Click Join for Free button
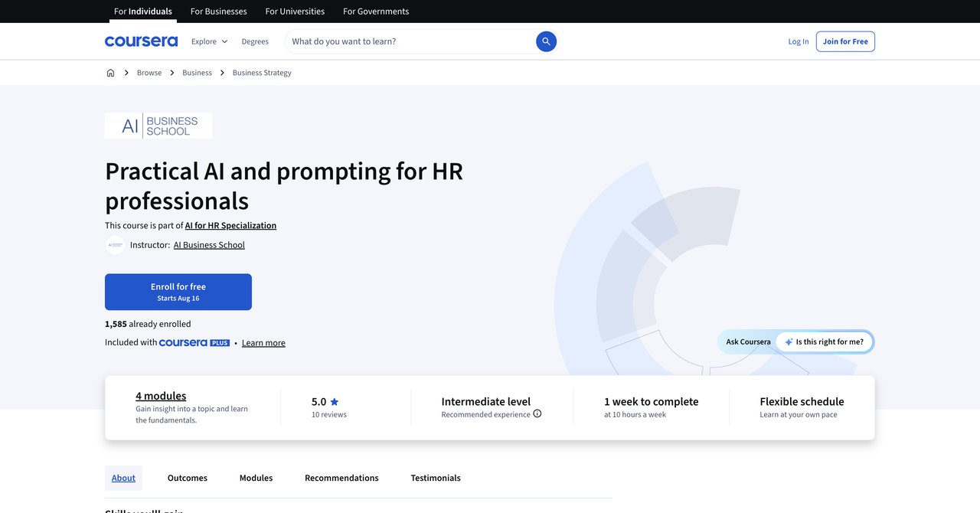The width and height of the screenshot is (980, 513). point(845,41)
